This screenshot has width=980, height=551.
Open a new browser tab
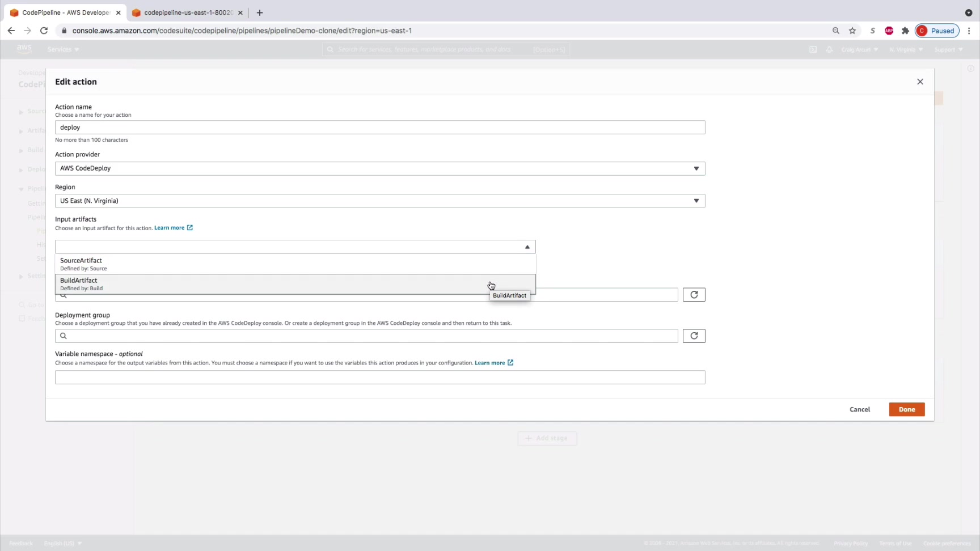[260, 12]
